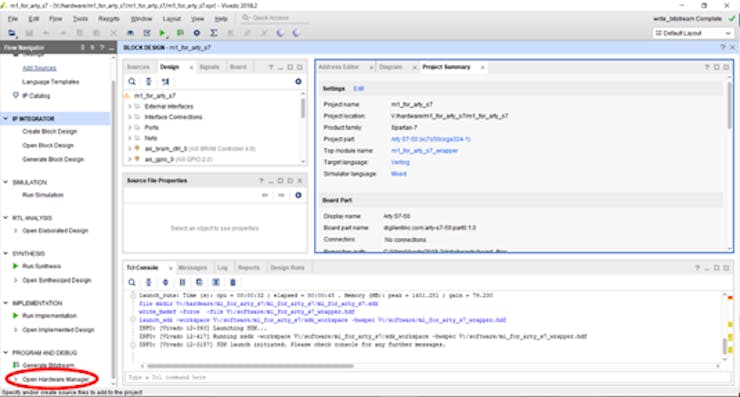The image size is (740, 397).
Task: Click the Tcl Console horizontal scrollbar
Action: click(250, 366)
